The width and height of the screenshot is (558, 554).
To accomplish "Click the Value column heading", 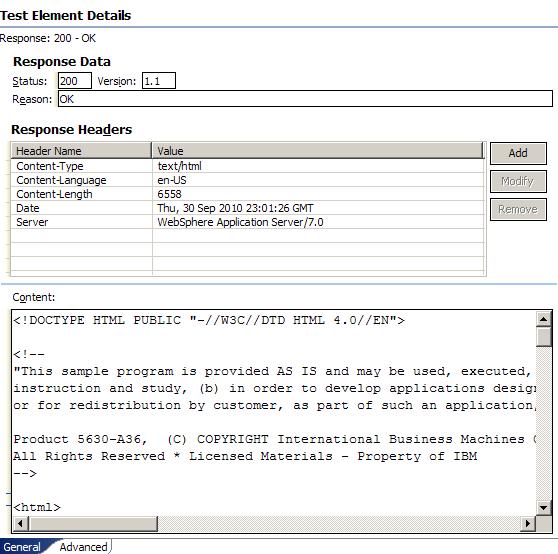I will (x=318, y=151).
